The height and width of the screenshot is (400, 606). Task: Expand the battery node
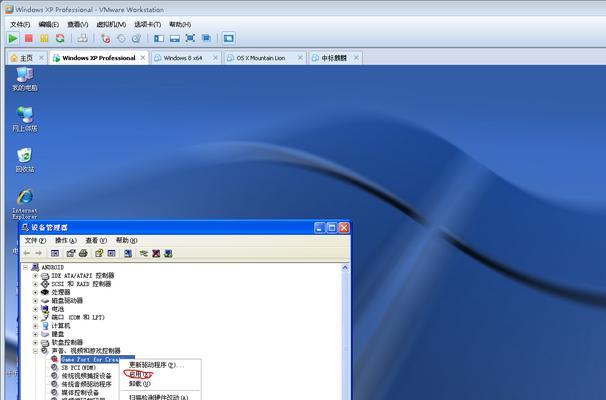tap(35, 309)
